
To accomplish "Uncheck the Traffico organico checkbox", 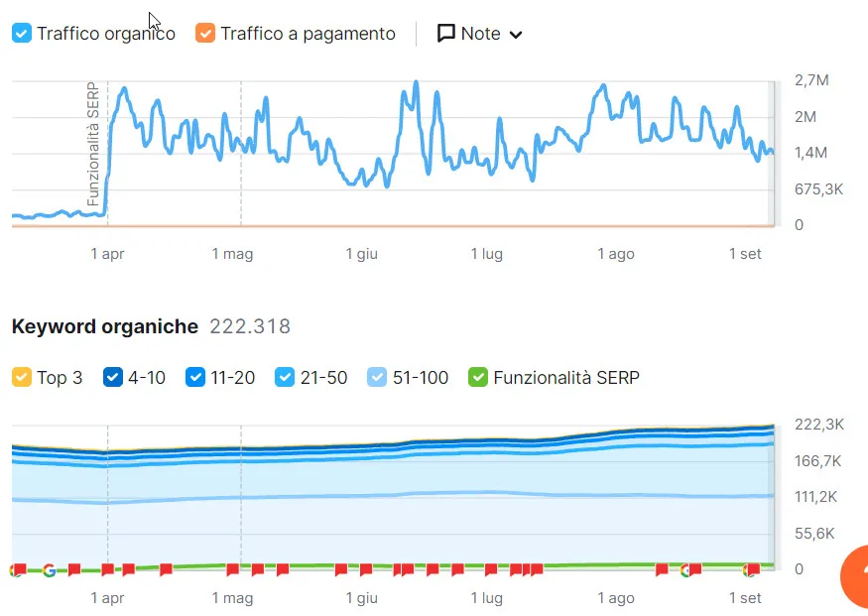I will (x=22, y=34).
